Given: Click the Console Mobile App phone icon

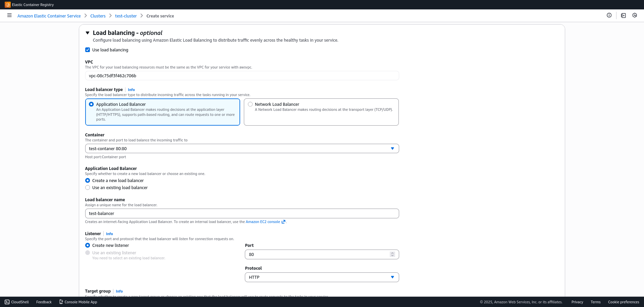Looking at the screenshot, I should (x=61, y=302).
